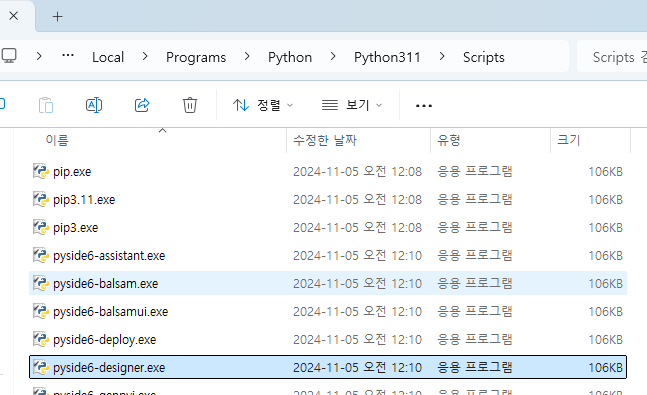Select the file name pip.exe
The width and height of the screenshot is (647, 395).
click(x=72, y=172)
